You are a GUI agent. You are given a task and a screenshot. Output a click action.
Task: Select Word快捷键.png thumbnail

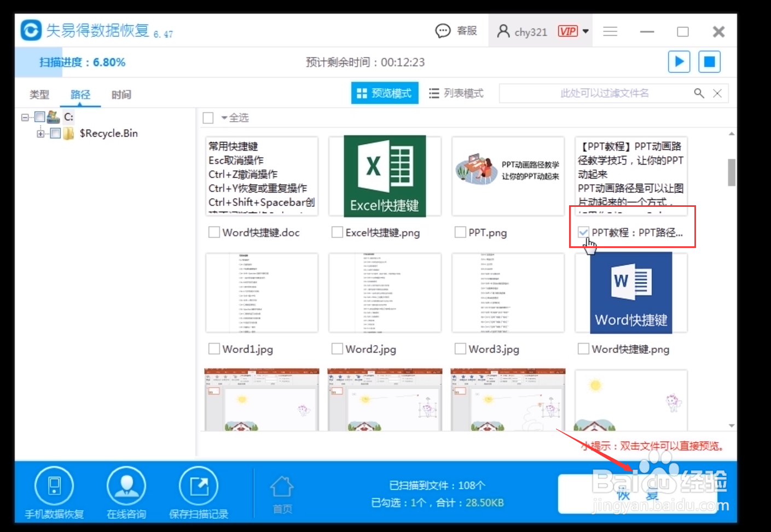tap(631, 293)
